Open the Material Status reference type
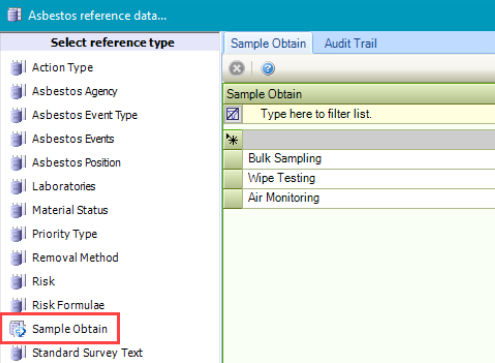The height and width of the screenshot is (363, 495). coord(70,210)
